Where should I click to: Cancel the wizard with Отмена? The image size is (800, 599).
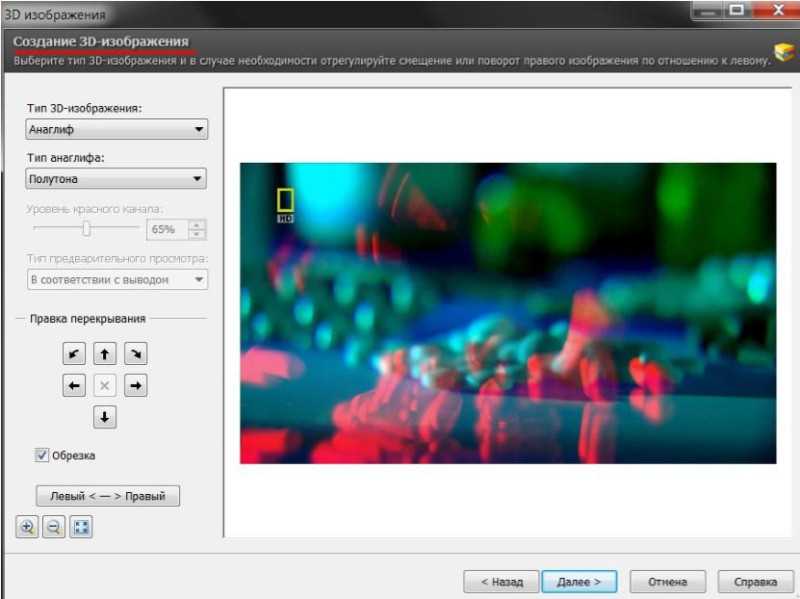(x=667, y=582)
